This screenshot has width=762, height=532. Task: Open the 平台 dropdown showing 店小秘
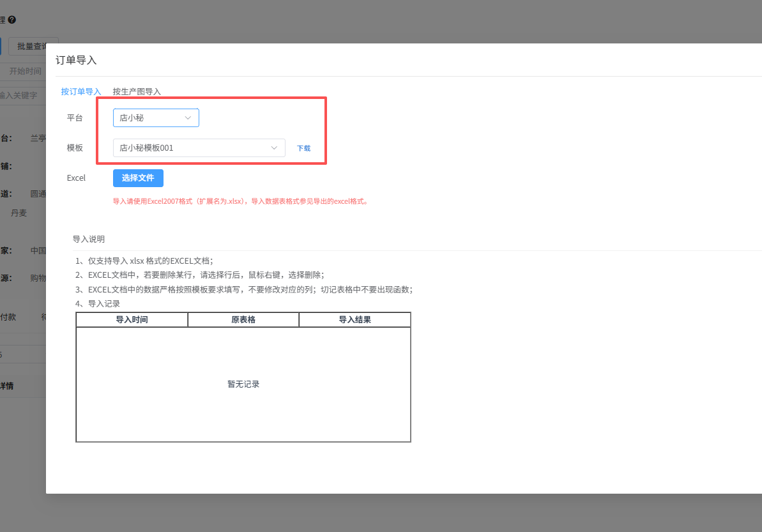point(156,118)
